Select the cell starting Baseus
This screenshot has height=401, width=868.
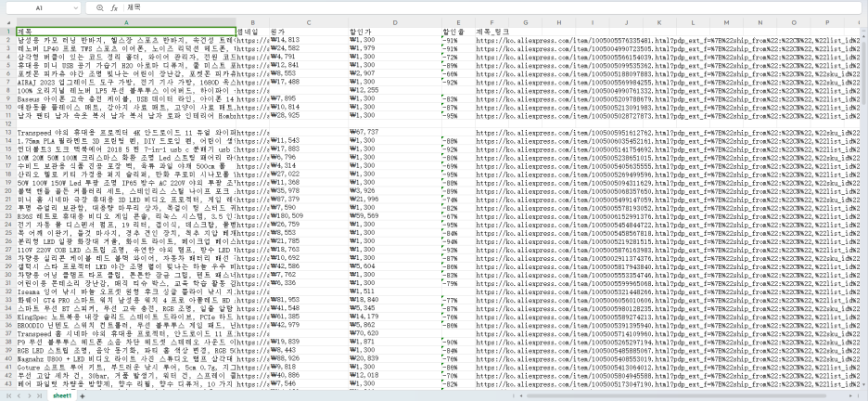126,98
